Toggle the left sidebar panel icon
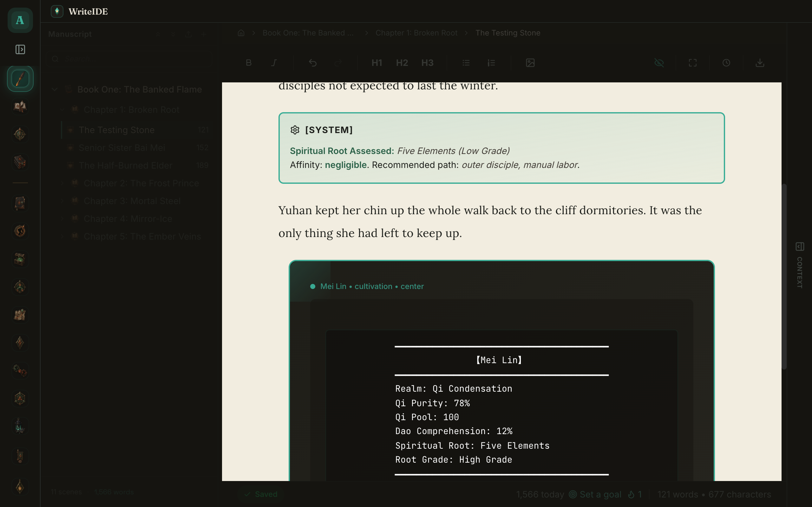Image resolution: width=812 pixels, height=507 pixels. click(x=20, y=50)
